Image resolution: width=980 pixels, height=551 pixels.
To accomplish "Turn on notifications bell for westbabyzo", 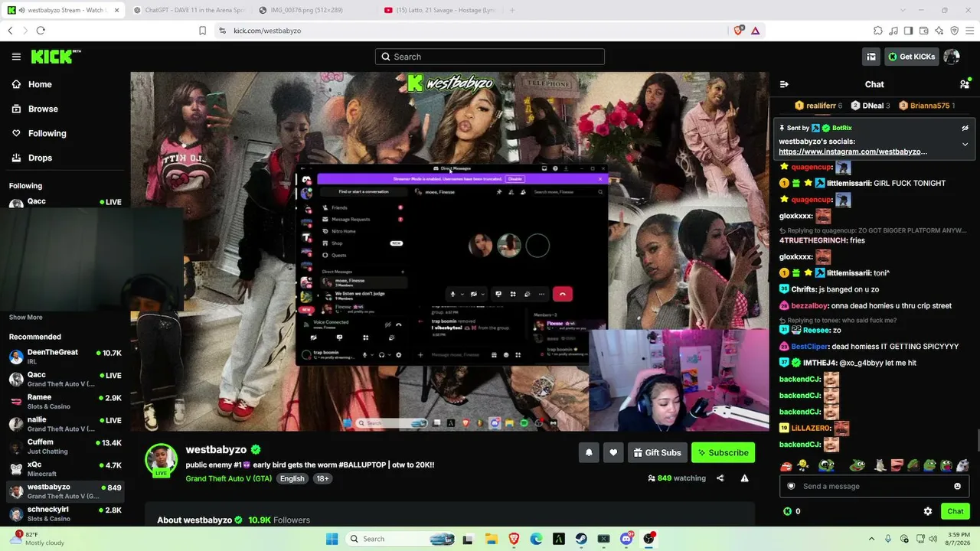I will [589, 452].
